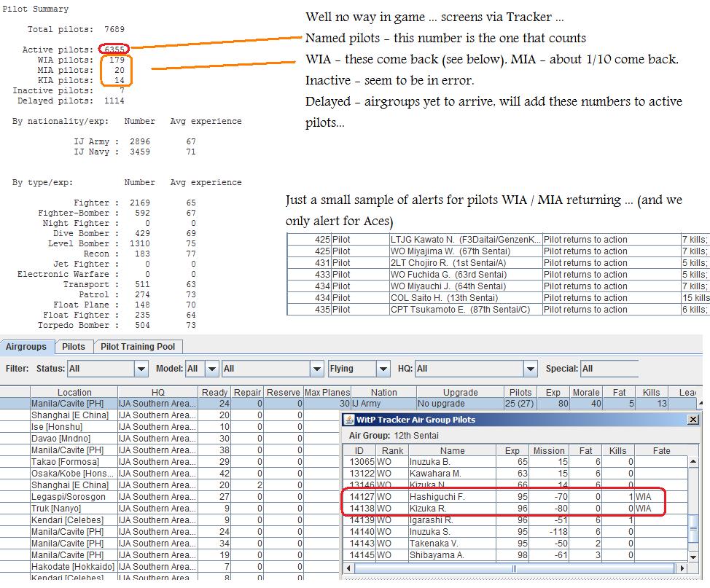The width and height of the screenshot is (710, 588).
Task: Open the Special filter combo box
Action: coord(610,369)
